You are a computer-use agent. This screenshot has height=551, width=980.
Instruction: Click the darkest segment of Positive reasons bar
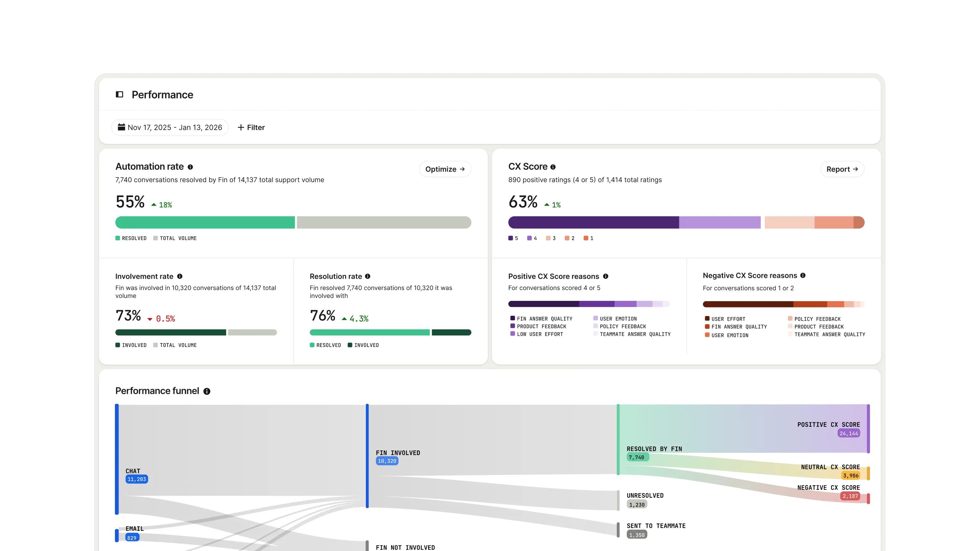click(x=544, y=304)
